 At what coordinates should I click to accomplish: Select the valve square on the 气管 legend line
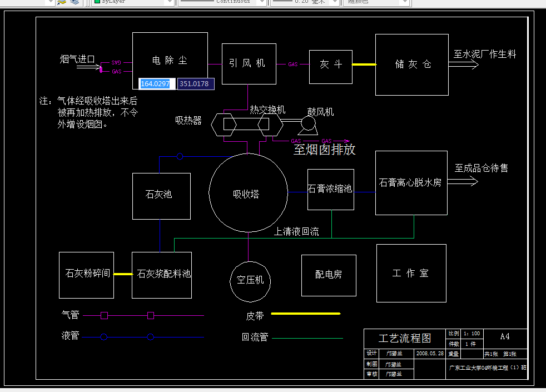click(x=103, y=315)
